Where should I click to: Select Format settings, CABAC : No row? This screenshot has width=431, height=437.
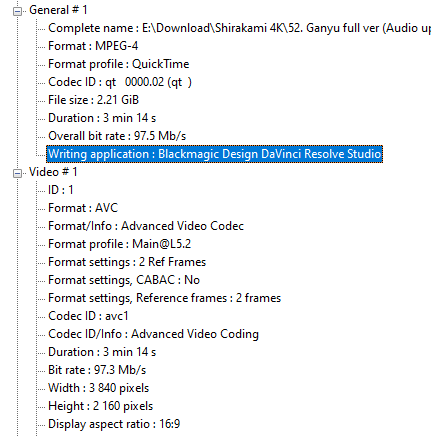(x=124, y=280)
